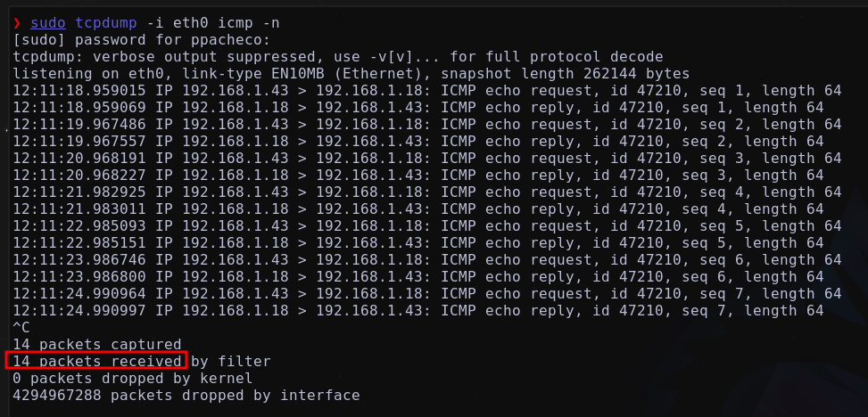Image resolution: width=868 pixels, height=417 pixels.
Task: Click the 4294967288 packets dropped by interface line
Action: pyautogui.click(x=186, y=396)
